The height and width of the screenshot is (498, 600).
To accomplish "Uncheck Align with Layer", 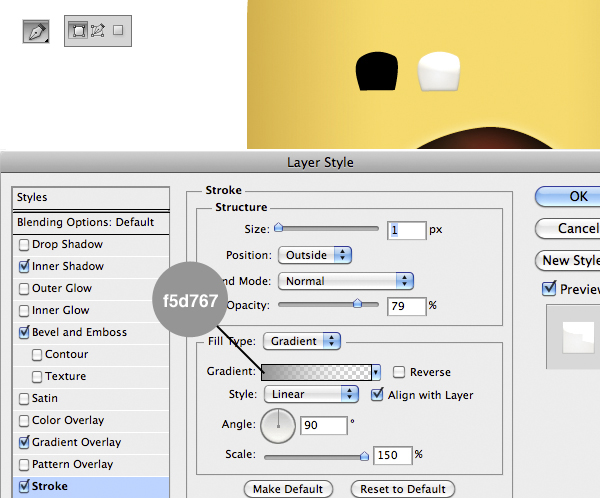I will 377,395.
